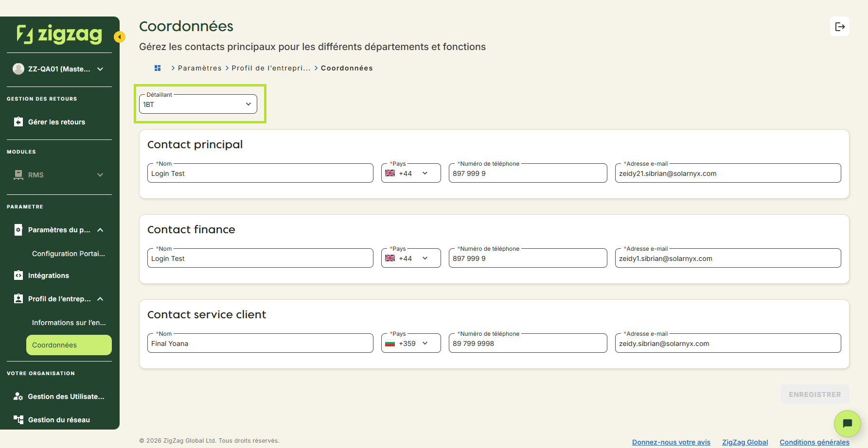Click UK flag in Contact principal
Image resolution: width=868 pixels, height=448 pixels.
390,173
